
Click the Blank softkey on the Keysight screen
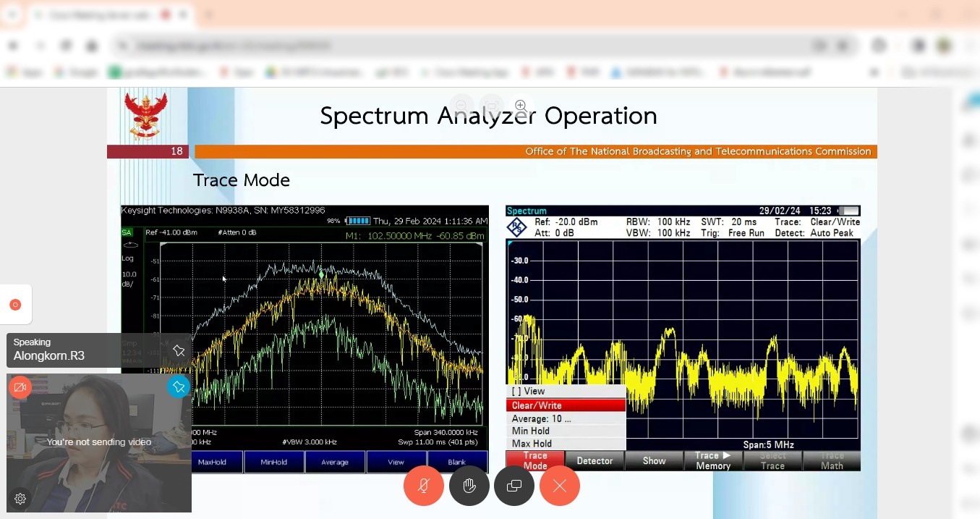(457, 462)
